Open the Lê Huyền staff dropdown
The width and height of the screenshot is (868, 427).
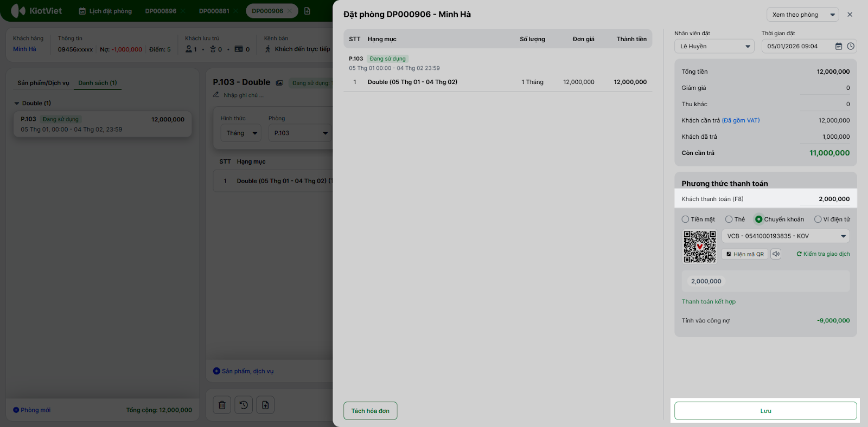(x=714, y=47)
